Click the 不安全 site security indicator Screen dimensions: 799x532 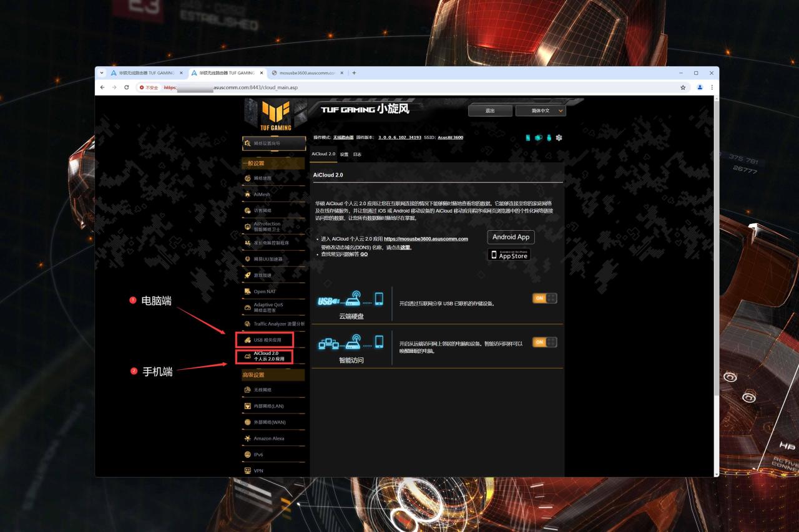tap(149, 88)
